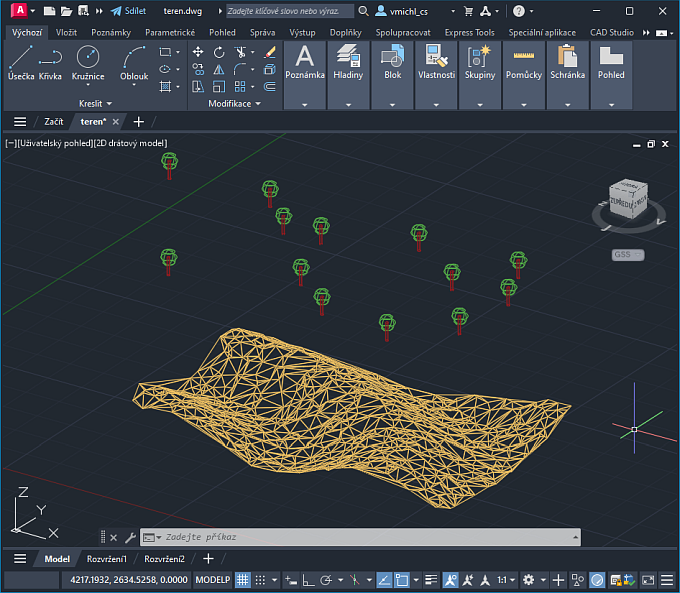Screen dimensions: 680x593
Task: Open the Vlastnosti properties panel
Action: pyautogui.click(x=436, y=62)
